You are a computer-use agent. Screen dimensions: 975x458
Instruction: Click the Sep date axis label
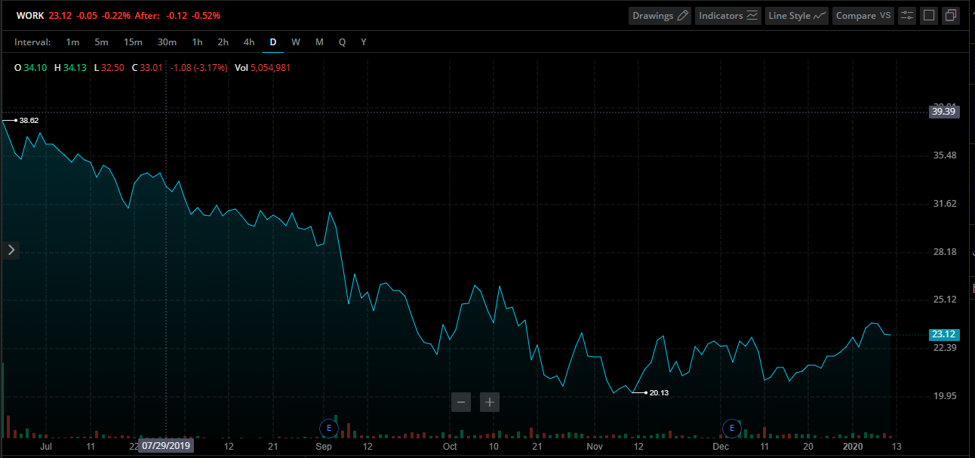click(x=324, y=446)
